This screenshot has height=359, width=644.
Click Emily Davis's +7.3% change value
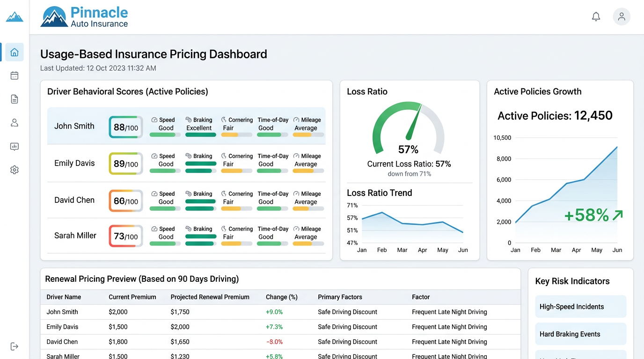274,327
